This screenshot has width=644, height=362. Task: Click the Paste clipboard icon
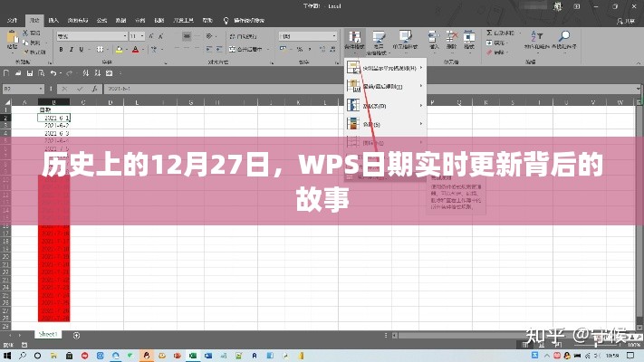pos(13,37)
